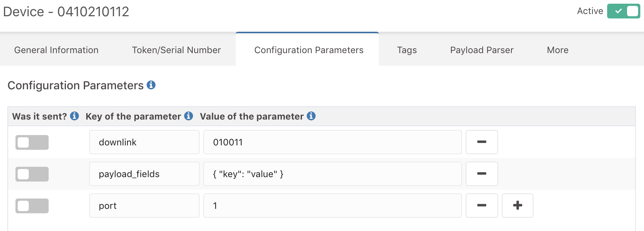Click the key field containing payload_fields
This screenshot has width=644, height=231.
pos(144,174)
